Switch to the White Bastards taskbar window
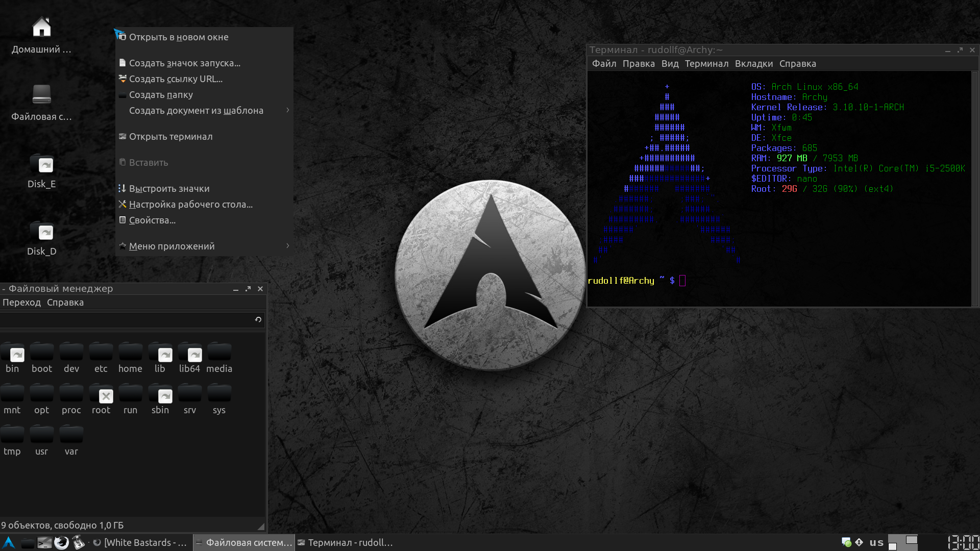This screenshot has width=980, height=551. (x=141, y=542)
